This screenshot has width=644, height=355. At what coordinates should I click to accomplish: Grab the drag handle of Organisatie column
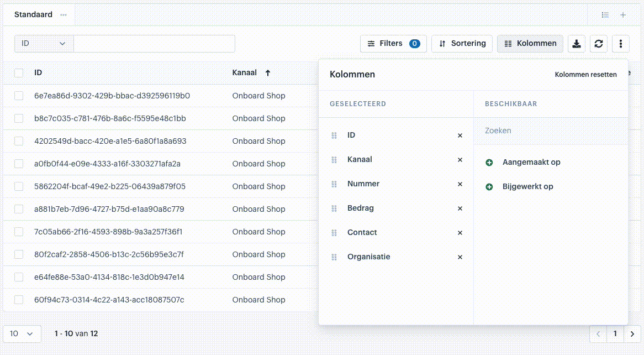tap(334, 257)
